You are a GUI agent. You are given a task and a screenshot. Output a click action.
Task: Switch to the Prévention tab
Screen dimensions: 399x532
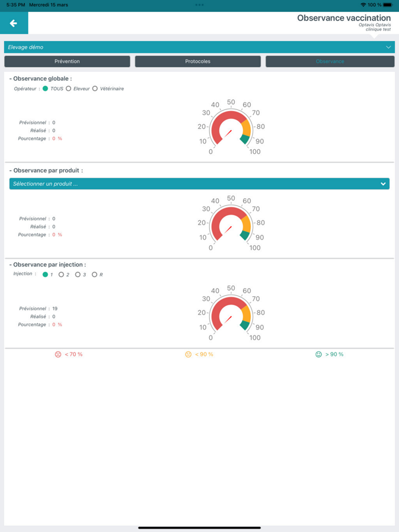(67, 62)
